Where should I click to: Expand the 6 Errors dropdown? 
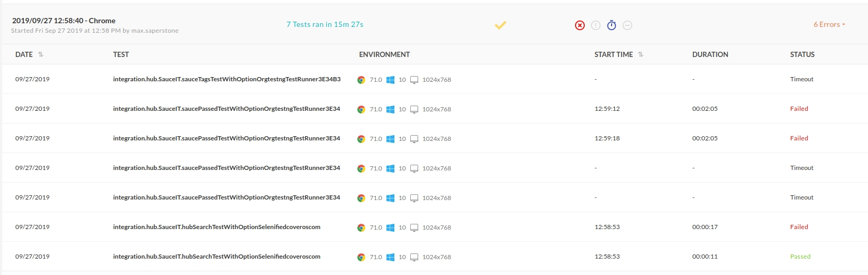(829, 24)
